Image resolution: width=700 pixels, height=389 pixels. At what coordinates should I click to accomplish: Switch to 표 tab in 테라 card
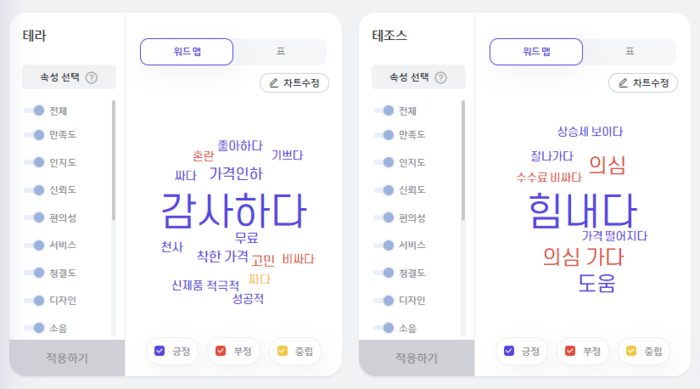click(x=280, y=51)
